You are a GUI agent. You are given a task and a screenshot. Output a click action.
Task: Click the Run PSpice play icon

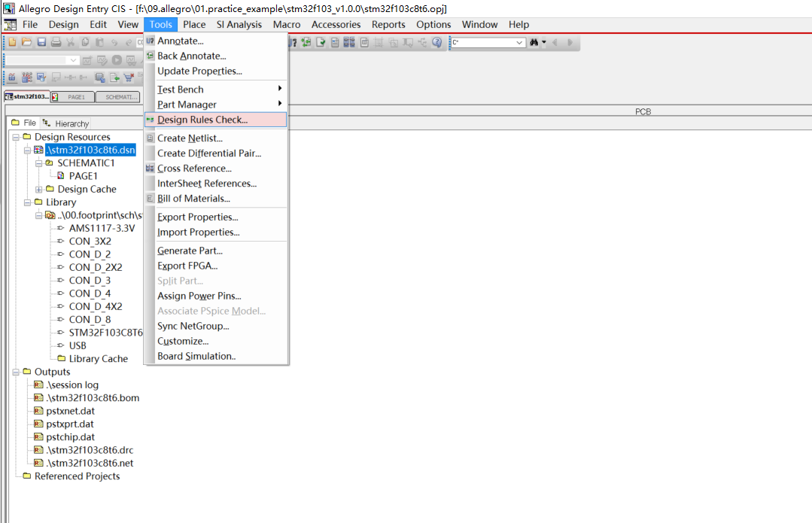coord(117,60)
